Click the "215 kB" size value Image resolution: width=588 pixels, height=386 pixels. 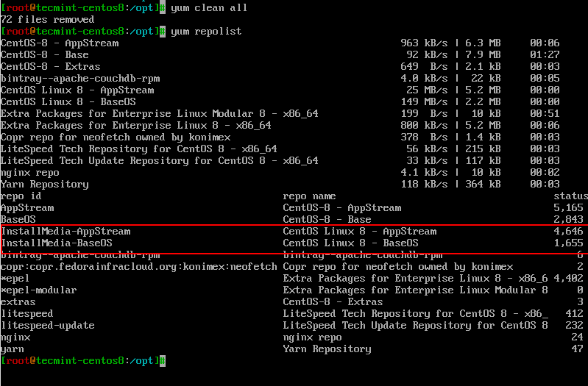click(483, 149)
